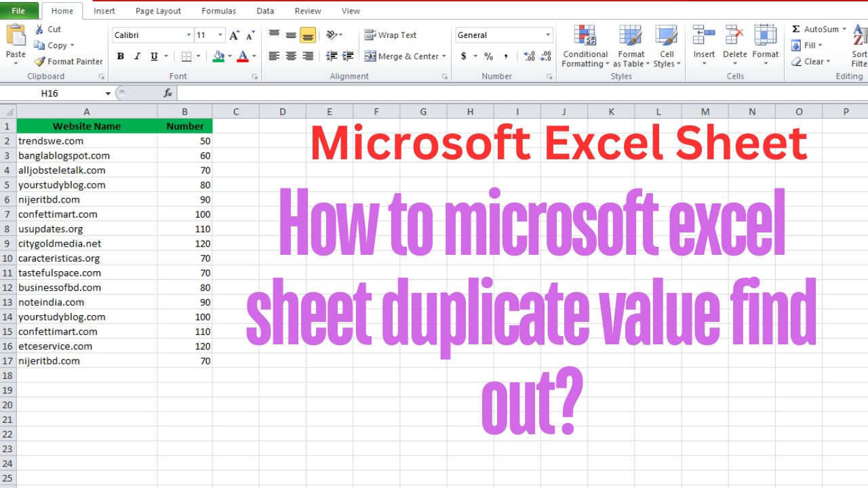Open the Format cells menu
The width and height of the screenshot is (868, 488).
[x=766, y=45]
